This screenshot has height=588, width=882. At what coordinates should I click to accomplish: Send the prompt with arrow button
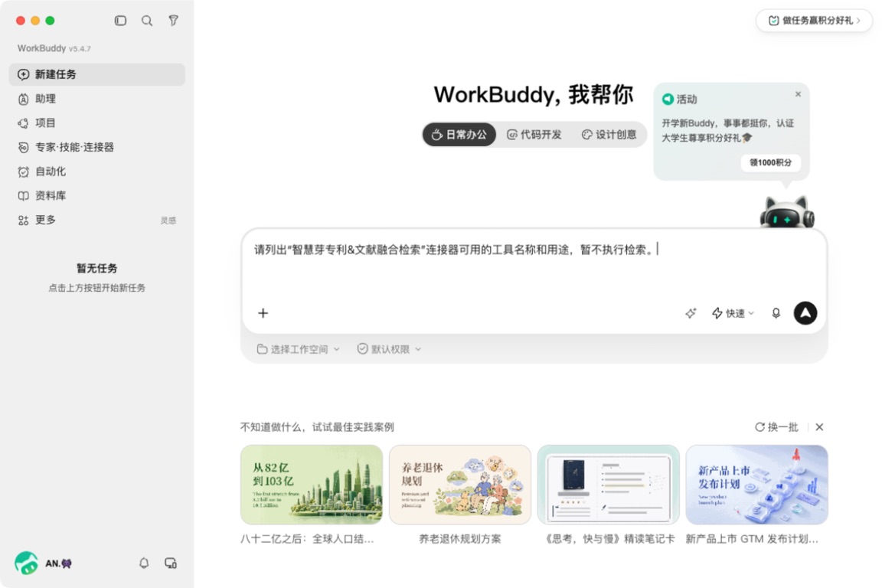coord(805,313)
